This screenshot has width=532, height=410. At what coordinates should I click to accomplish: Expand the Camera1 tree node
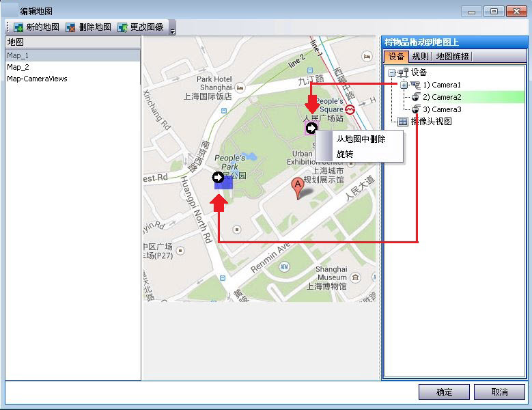tap(404, 85)
